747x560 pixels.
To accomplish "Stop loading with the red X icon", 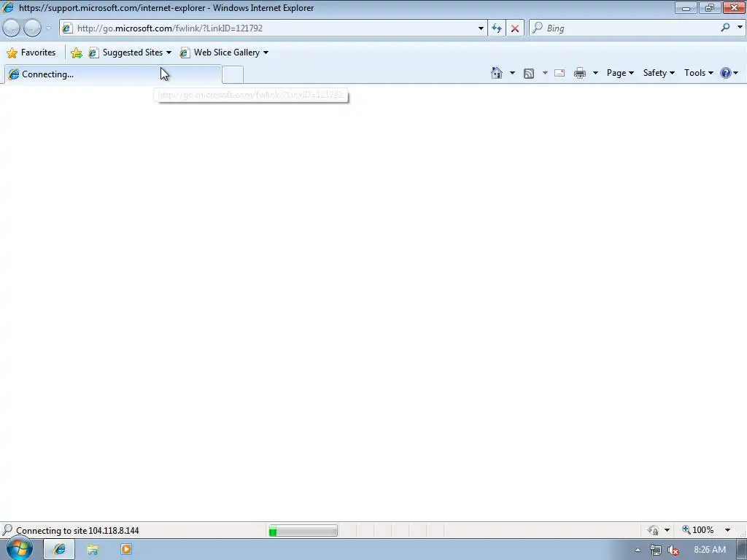I will 515,28.
